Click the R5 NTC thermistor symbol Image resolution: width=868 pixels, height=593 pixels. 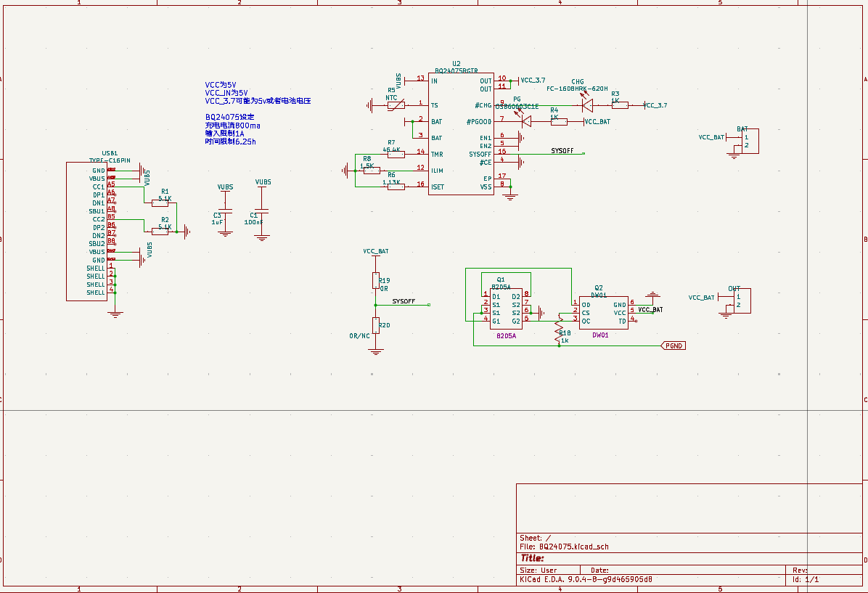(x=395, y=106)
